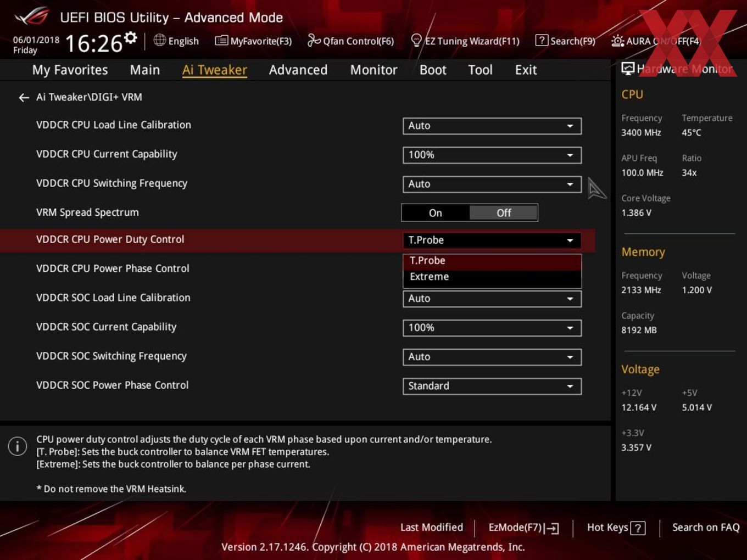Image resolution: width=747 pixels, height=560 pixels.
Task: Open VDDCR CPU Load Line Calibration dropdown
Action: [x=492, y=126]
